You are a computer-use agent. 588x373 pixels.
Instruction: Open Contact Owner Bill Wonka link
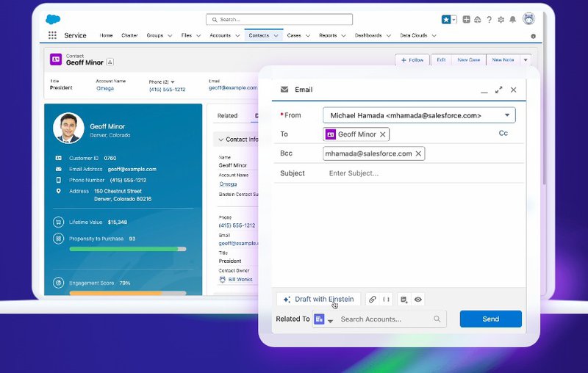tap(240, 279)
